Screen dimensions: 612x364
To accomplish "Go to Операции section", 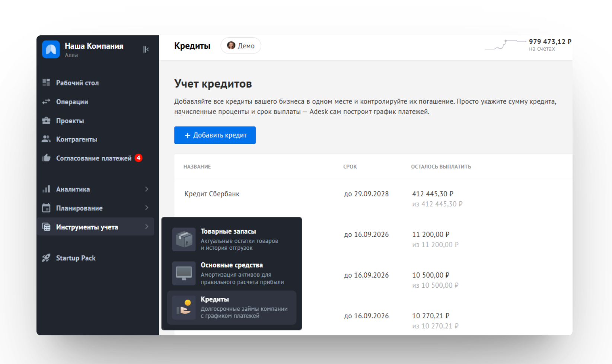I will (x=72, y=102).
